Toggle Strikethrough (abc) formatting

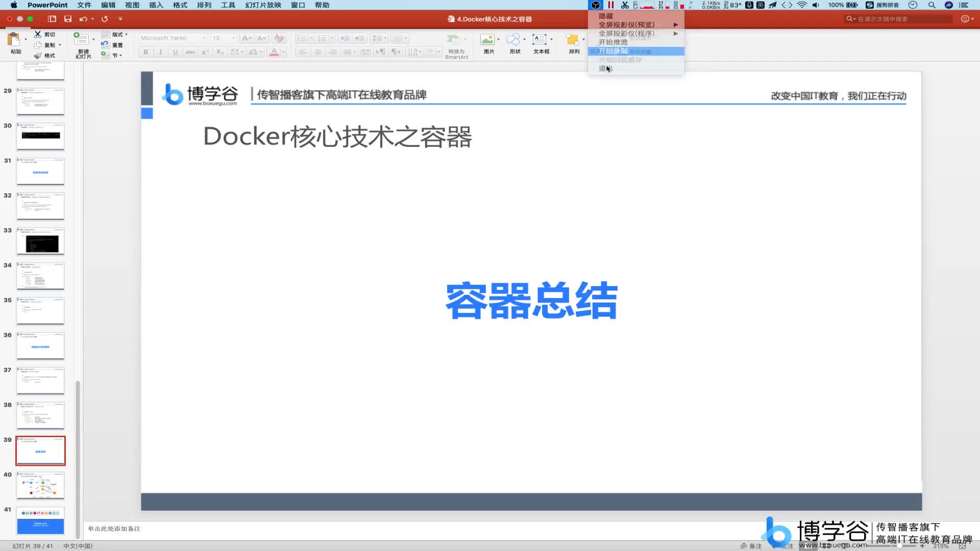tap(190, 52)
